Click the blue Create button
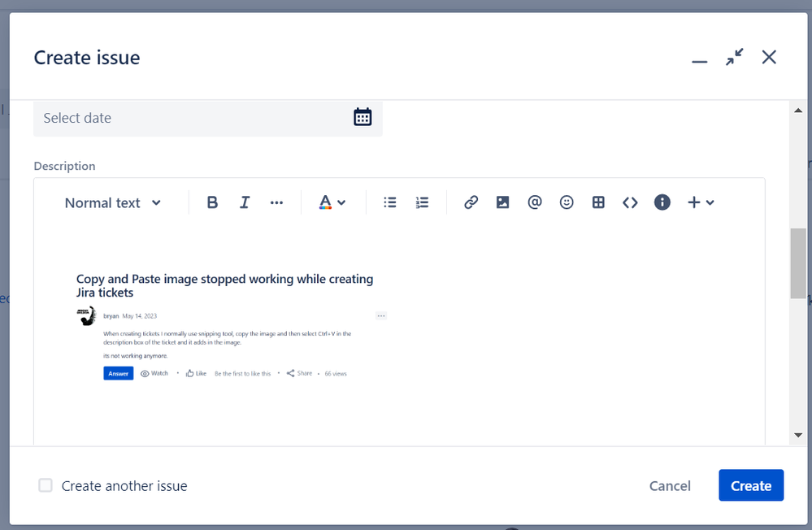The height and width of the screenshot is (530, 812). click(x=751, y=485)
